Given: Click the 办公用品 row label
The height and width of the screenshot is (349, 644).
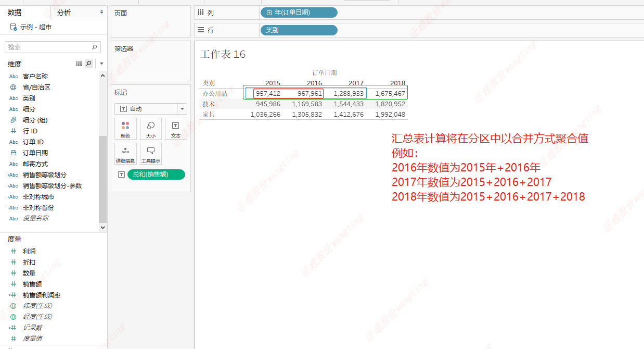Looking at the screenshot, I should 215,94.
